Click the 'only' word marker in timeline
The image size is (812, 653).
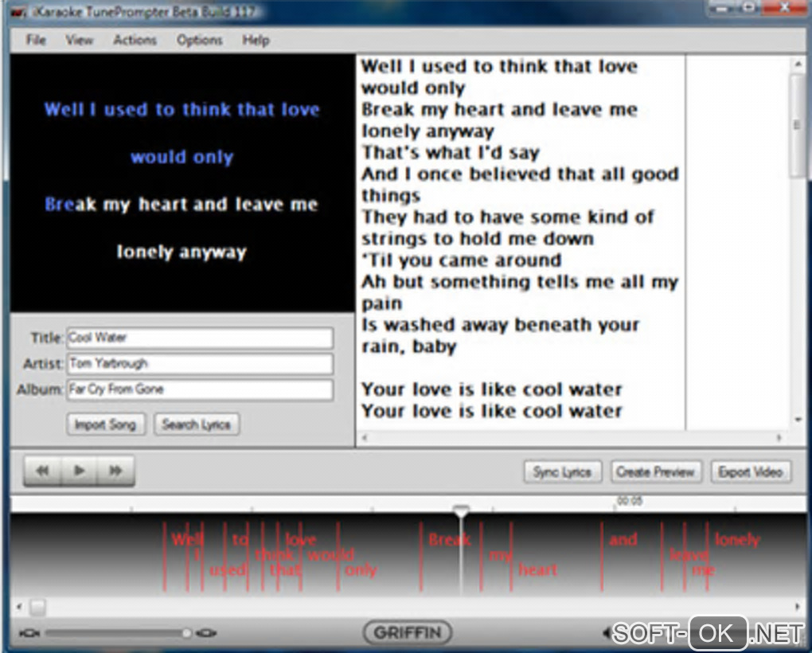click(361, 570)
